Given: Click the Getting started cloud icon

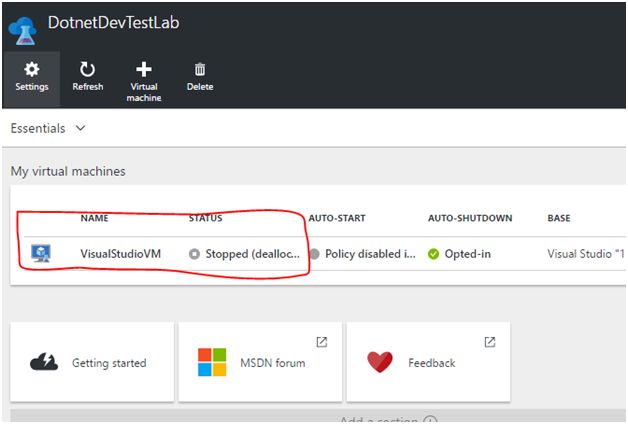Looking at the screenshot, I should click(x=43, y=362).
